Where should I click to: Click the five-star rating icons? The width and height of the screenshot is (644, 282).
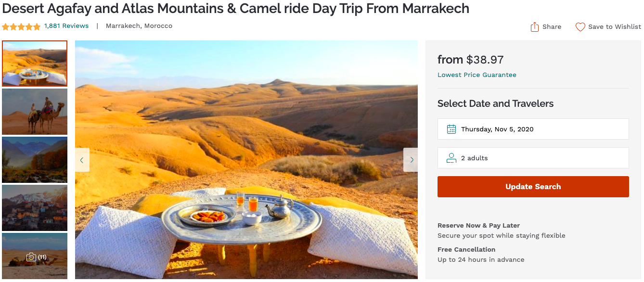pyautogui.click(x=21, y=26)
